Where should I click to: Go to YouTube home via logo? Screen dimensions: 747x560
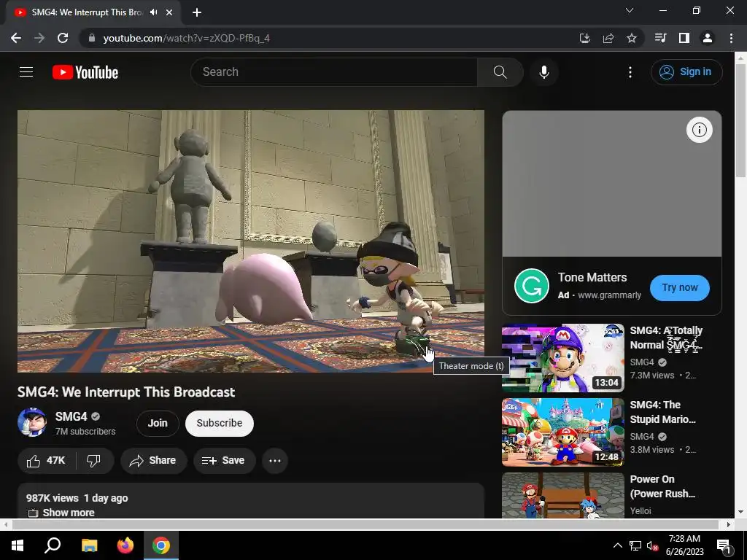point(85,72)
